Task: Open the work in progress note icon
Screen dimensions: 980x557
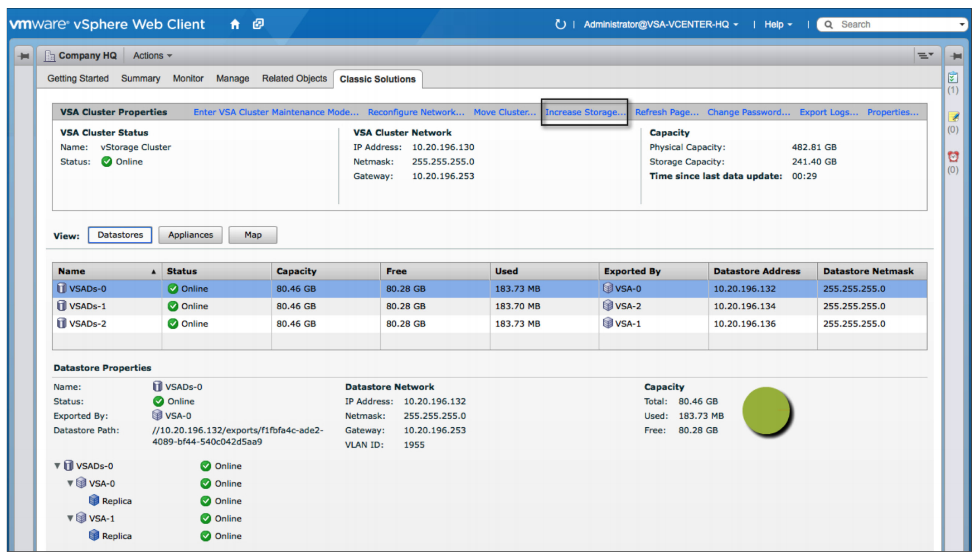Action: 953,116
